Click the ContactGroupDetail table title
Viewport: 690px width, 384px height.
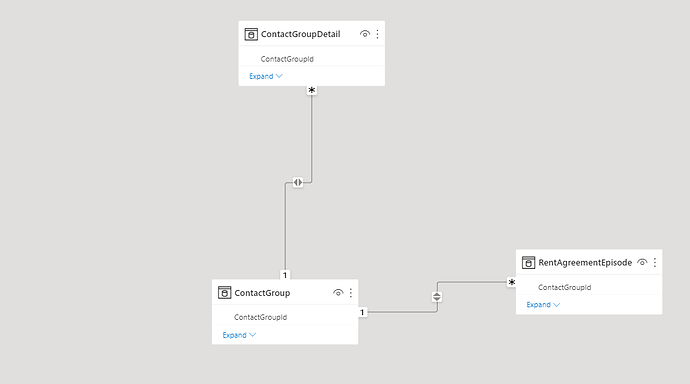click(301, 34)
